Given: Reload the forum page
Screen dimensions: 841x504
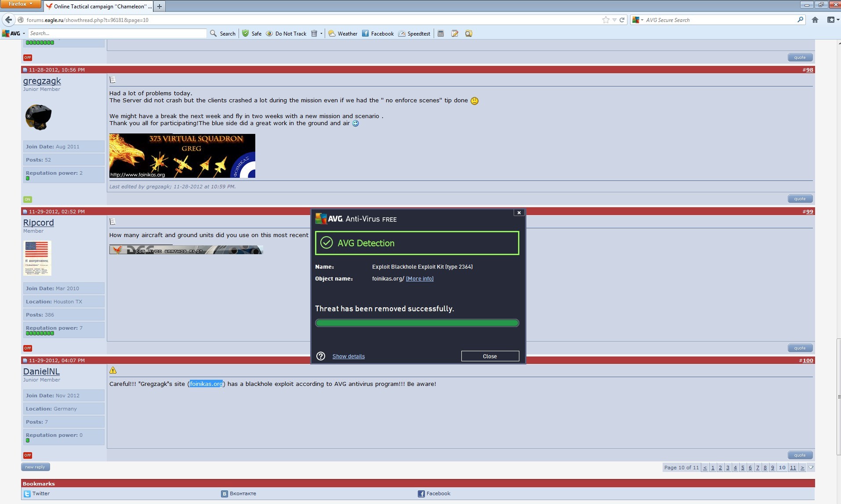Looking at the screenshot, I should (x=622, y=20).
